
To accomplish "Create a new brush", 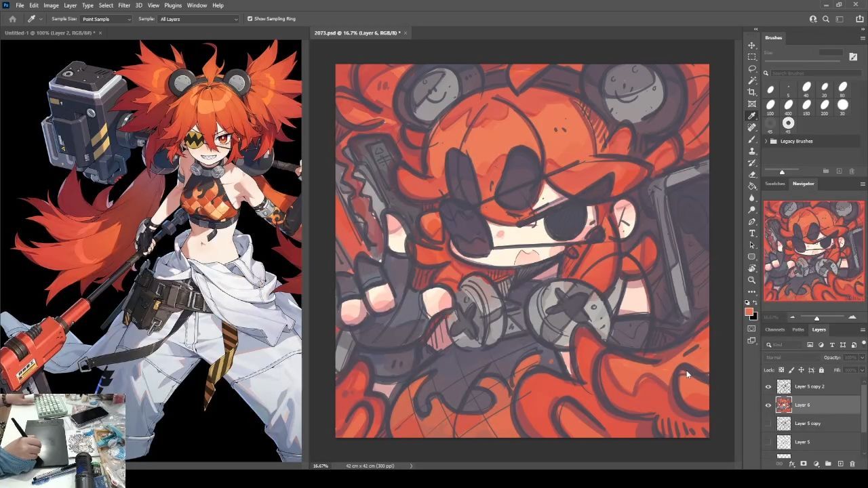I will click(x=839, y=171).
